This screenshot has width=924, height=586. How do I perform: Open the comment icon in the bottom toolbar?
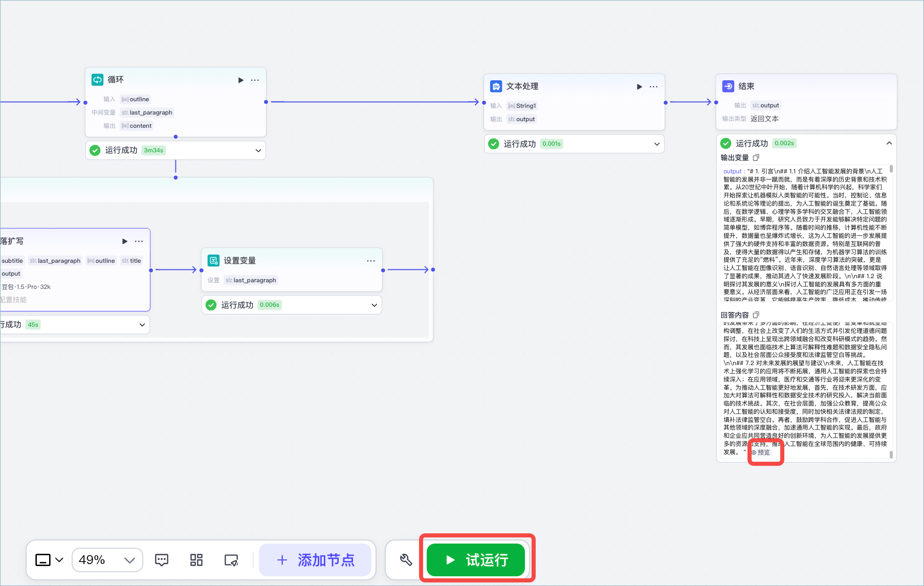(162, 560)
